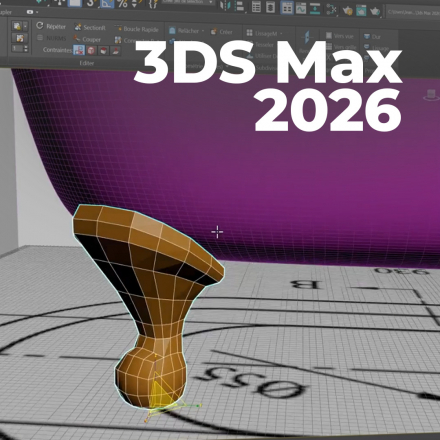The height and width of the screenshot is (440, 440).
Task: Open the ribbon display mode dropdown arrow
Action: (37, 12)
